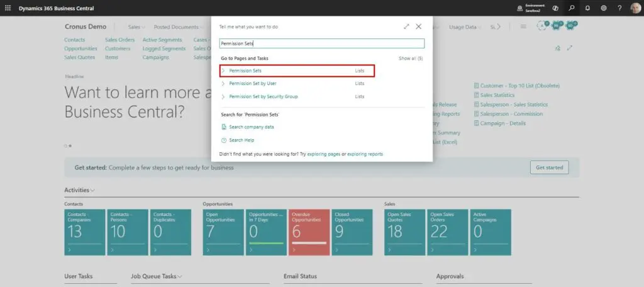Follow the exploring reports link
The image size is (644, 287).
click(365, 154)
